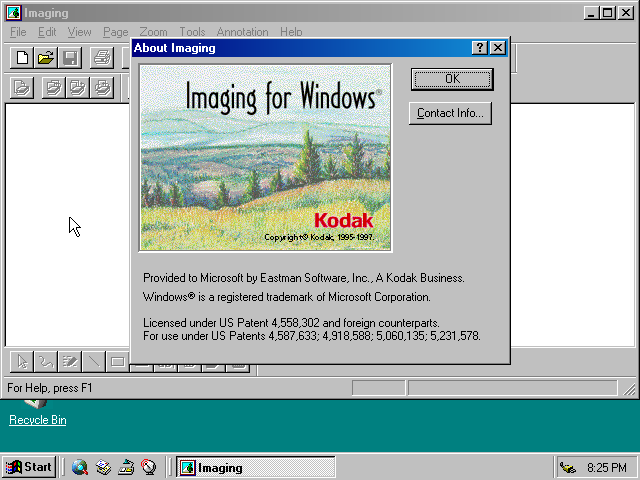Open the Help menu in Imaging
This screenshot has width=640, height=480.
click(x=291, y=32)
